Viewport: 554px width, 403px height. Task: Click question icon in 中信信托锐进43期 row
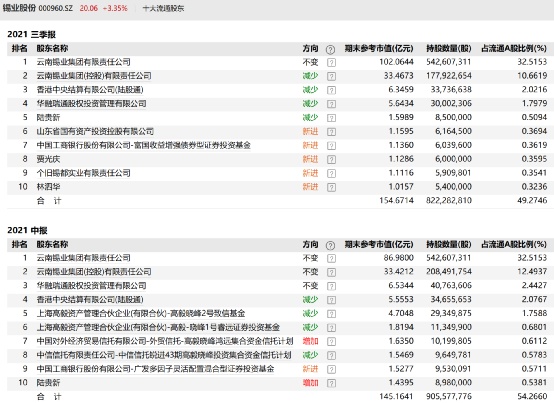[331, 355]
